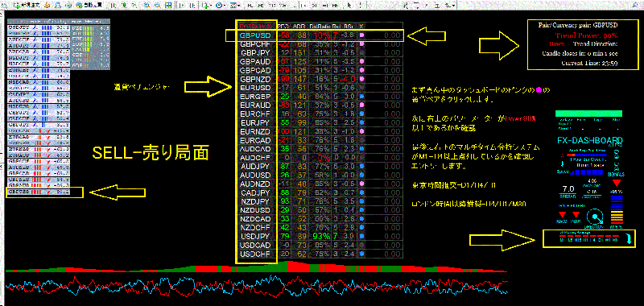Click the search magnifier icon

pos(634,6)
